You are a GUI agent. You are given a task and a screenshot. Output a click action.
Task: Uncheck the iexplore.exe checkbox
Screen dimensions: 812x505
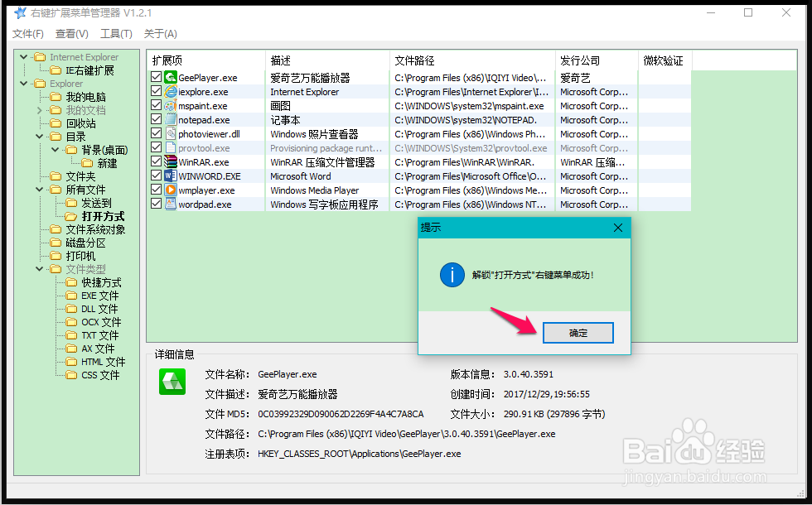pyautogui.click(x=156, y=90)
